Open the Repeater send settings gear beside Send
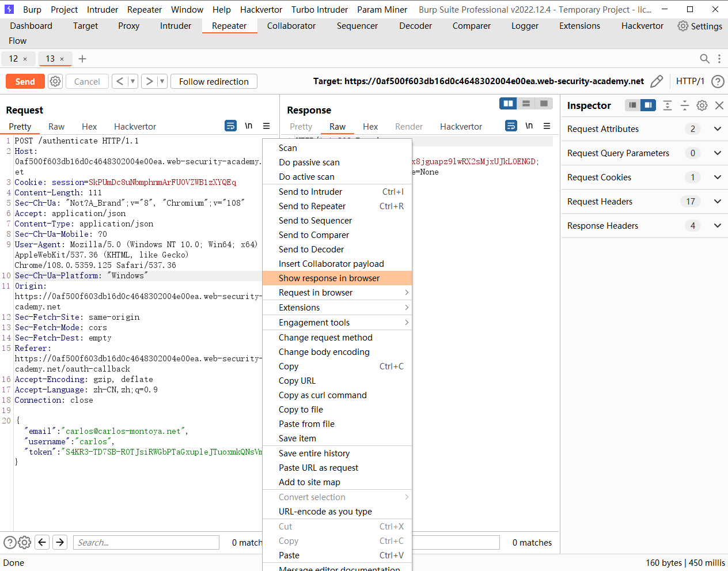The height and width of the screenshot is (571, 728). pyautogui.click(x=55, y=81)
